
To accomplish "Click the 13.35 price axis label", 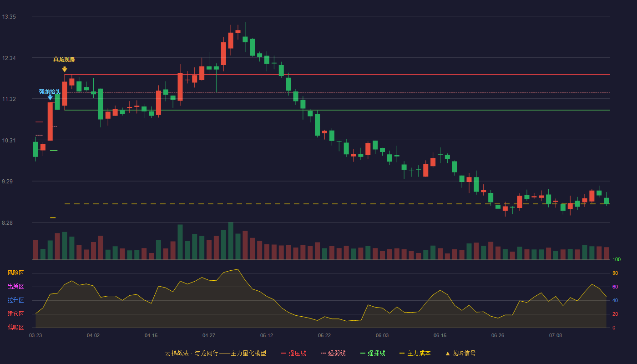I will 9,17.
